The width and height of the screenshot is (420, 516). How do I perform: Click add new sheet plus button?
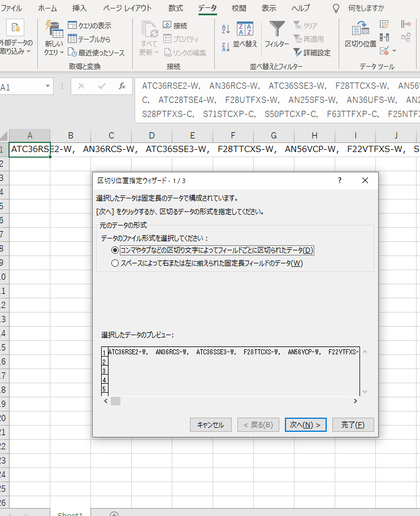coord(114,514)
